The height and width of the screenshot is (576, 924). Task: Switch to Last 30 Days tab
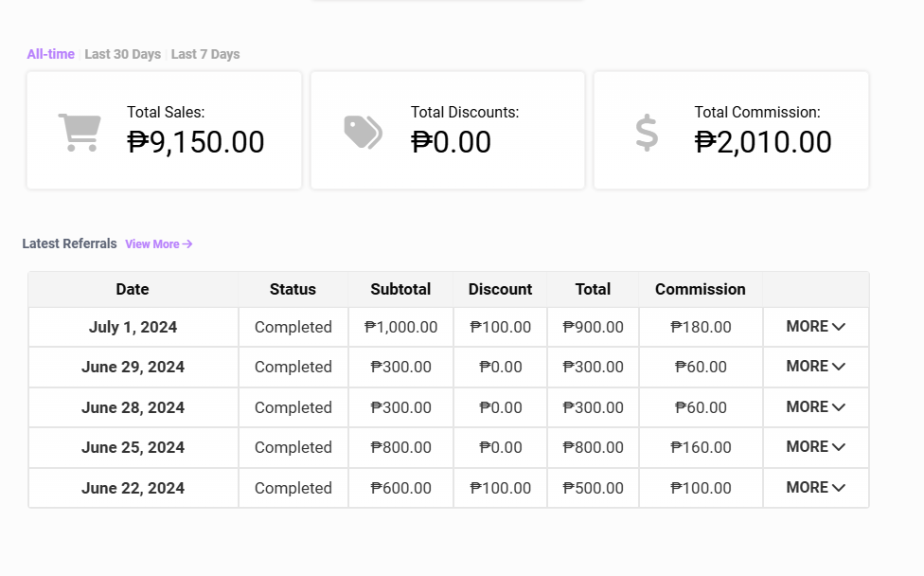pos(122,54)
